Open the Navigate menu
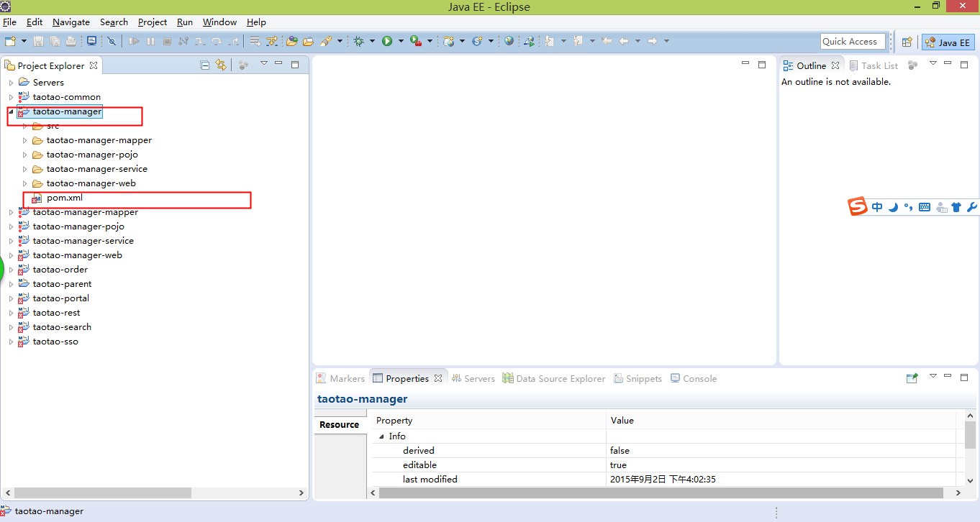 pyautogui.click(x=71, y=22)
